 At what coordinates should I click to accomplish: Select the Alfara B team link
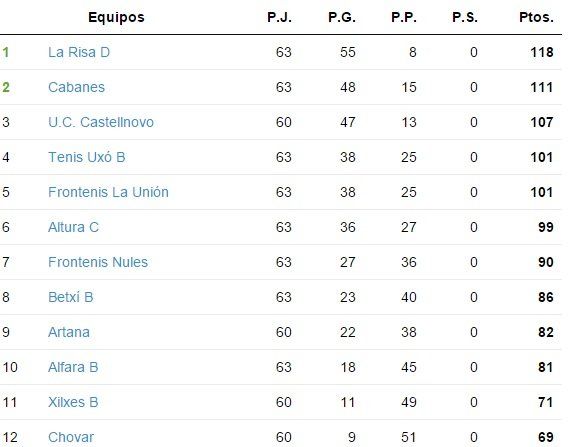click(73, 367)
